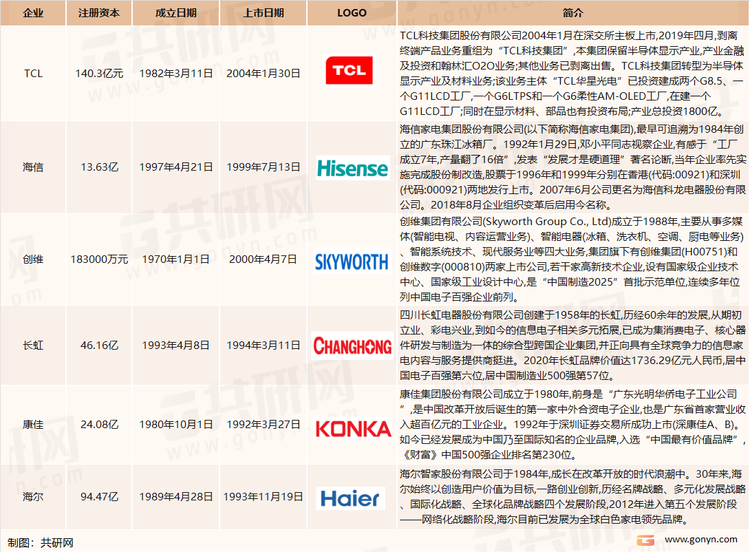Click the Haier logo image
The image size is (750, 552).
coord(350,498)
